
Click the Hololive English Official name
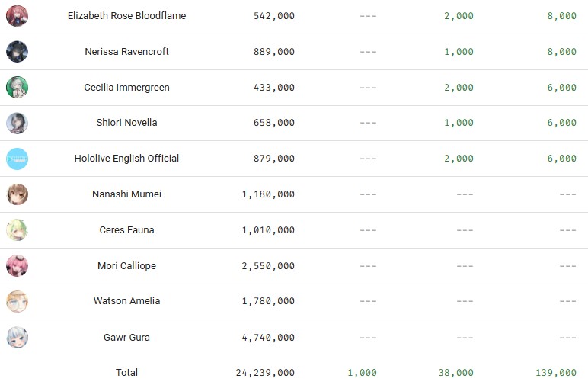(126, 159)
